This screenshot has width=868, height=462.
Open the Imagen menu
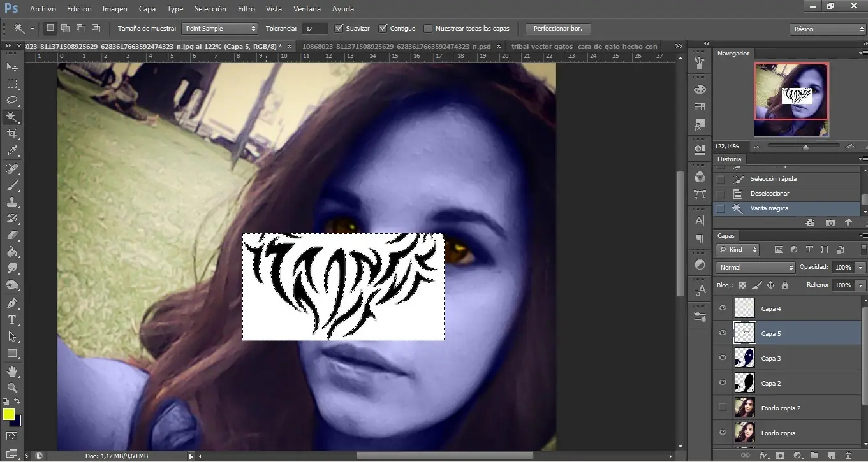pyautogui.click(x=115, y=9)
